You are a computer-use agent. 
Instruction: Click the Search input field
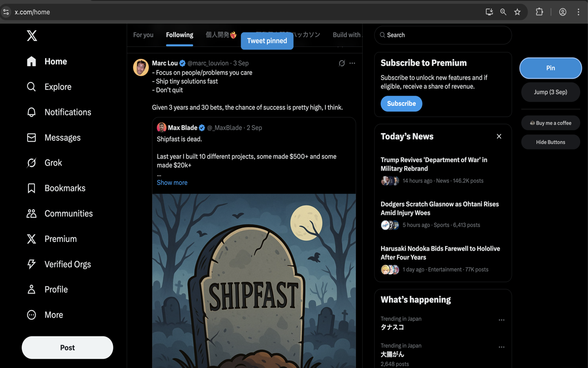click(443, 35)
